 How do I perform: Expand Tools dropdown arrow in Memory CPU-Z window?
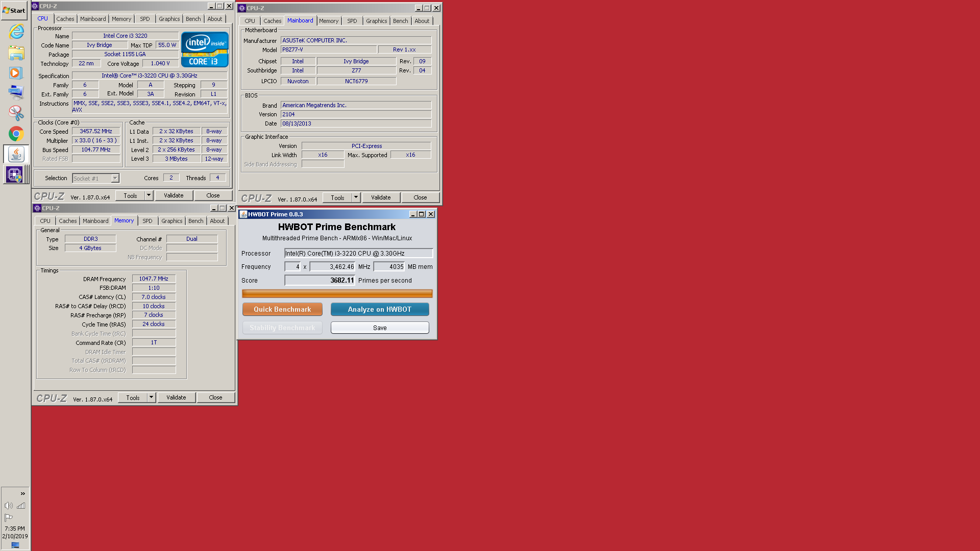151,397
